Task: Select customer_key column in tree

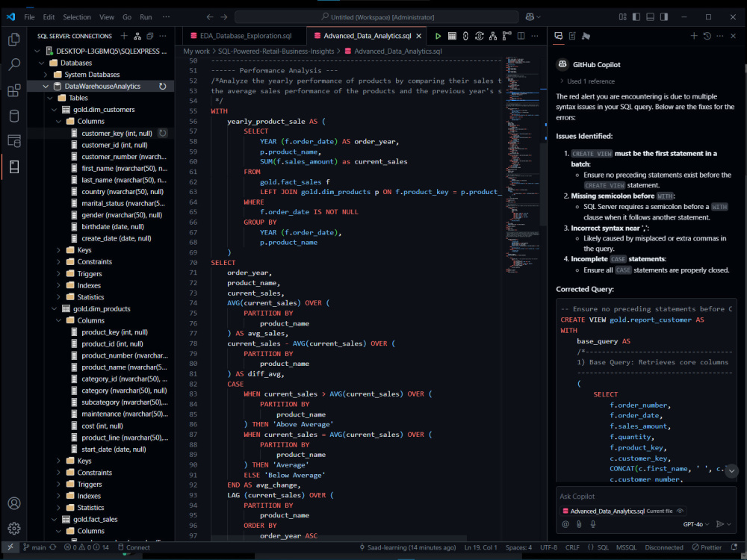Action: point(117,134)
